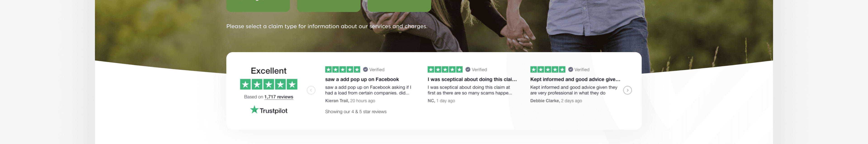The image size is (868, 144).
Task: Click Kieran Trail's five-star rating
Action: coord(342,70)
